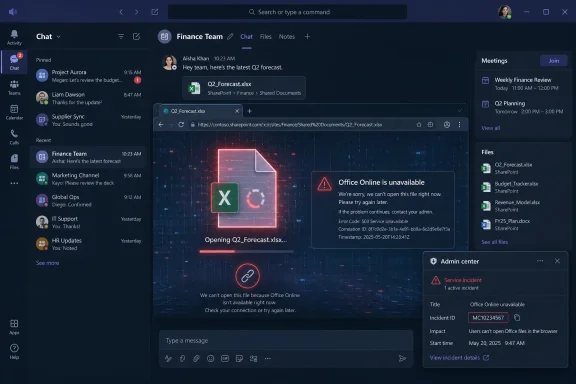Start a new chat with the compose icon
The height and width of the screenshot is (384, 576).
tap(136, 36)
